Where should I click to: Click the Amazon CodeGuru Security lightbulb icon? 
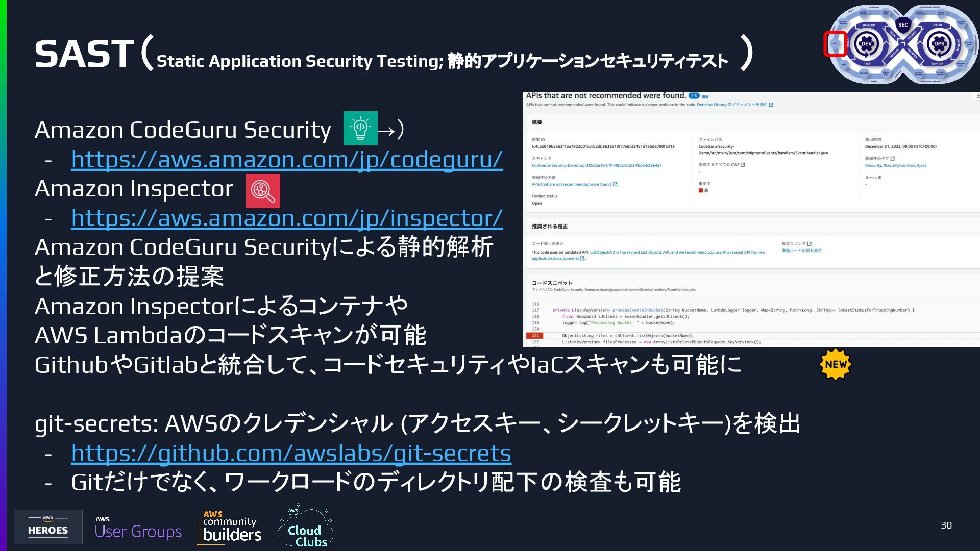(x=360, y=128)
